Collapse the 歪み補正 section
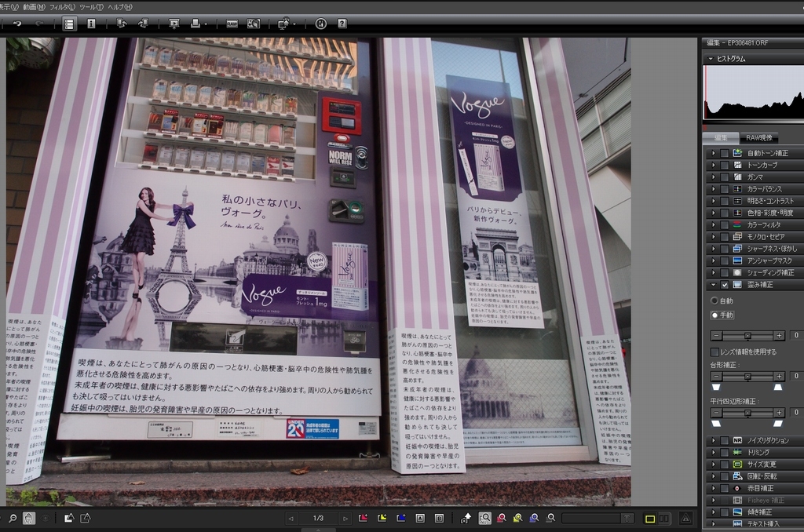 pyautogui.click(x=713, y=285)
